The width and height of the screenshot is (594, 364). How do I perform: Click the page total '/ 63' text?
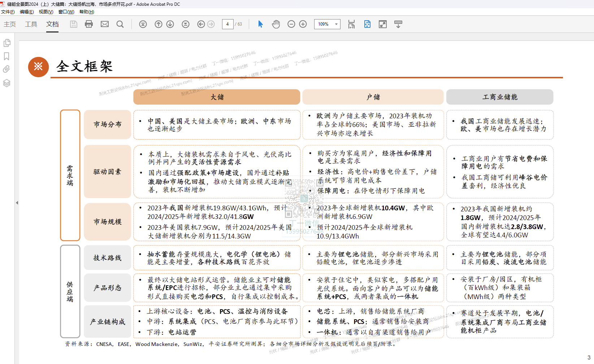pyautogui.click(x=239, y=24)
